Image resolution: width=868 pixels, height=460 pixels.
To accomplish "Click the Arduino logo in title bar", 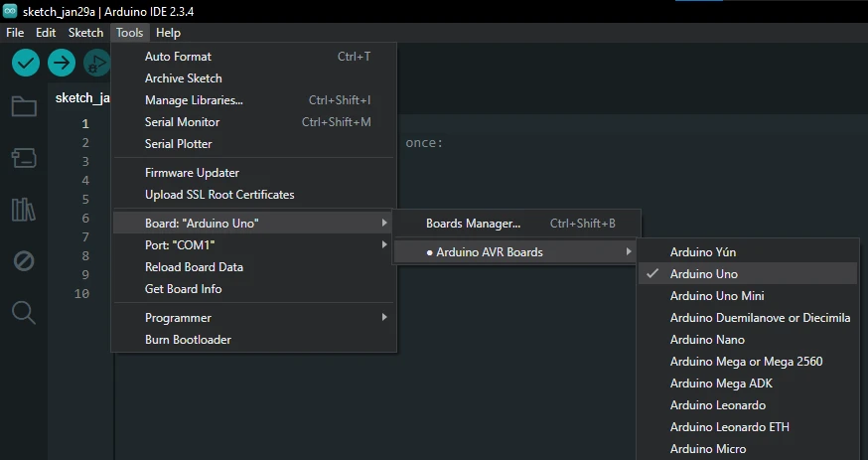I will point(9,11).
